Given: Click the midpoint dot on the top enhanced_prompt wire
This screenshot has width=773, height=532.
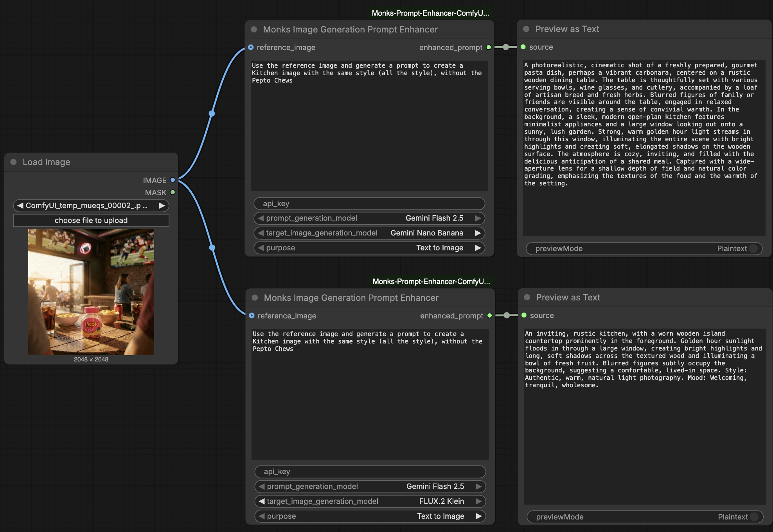Looking at the screenshot, I should [506, 47].
